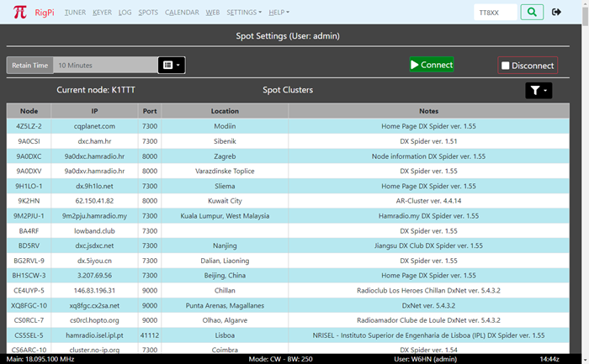Click Mode: CW - BW: 250 status
Viewport: 589px width, 364px height.
pyautogui.click(x=280, y=359)
